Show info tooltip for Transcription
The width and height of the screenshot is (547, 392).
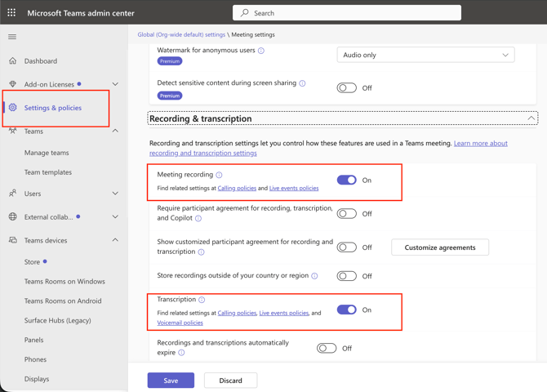pos(202,300)
